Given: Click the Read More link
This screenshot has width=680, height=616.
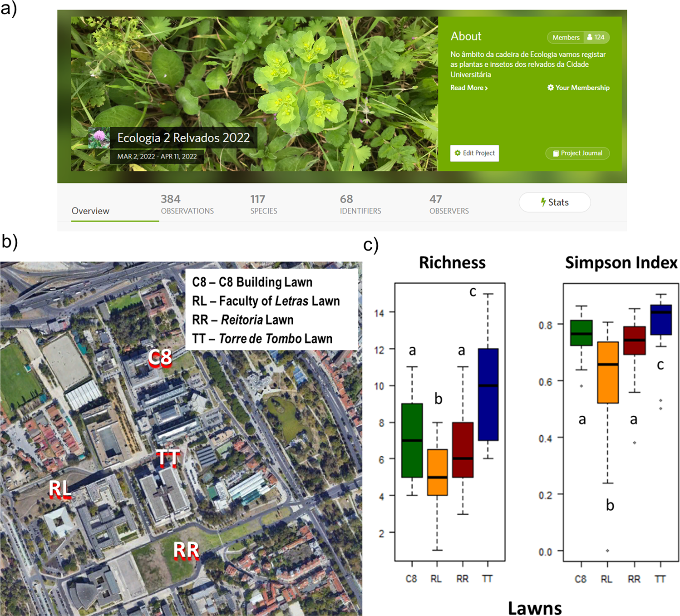Looking at the screenshot, I should (x=467, y=88).
